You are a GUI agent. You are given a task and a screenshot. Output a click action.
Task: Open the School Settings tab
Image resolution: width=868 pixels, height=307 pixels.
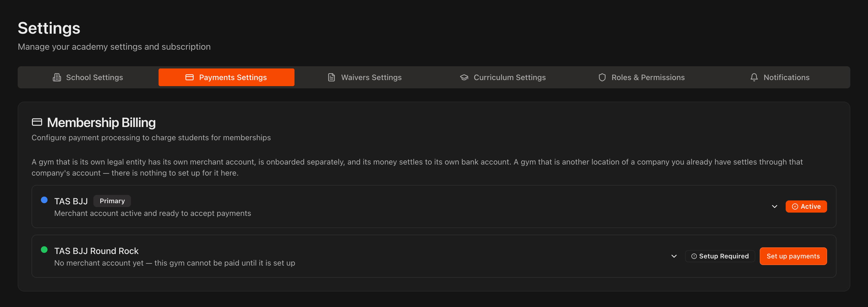coord(88,77)
